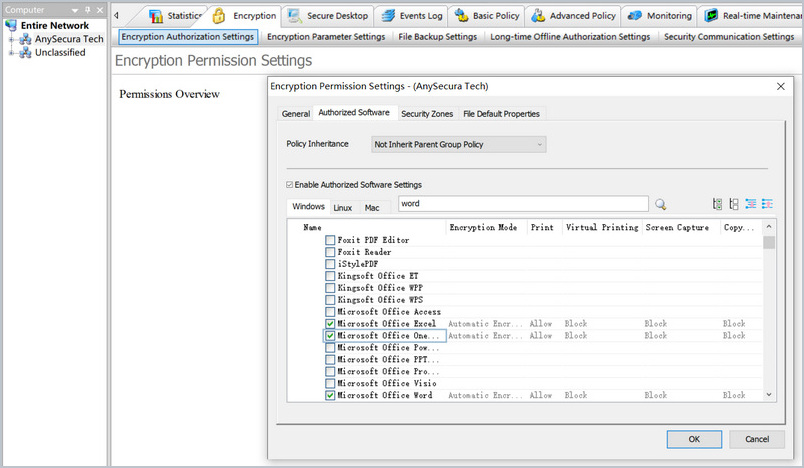804x468 pixels.
Task: Click the list scrollbar up arrow
Action: [769, 227]
